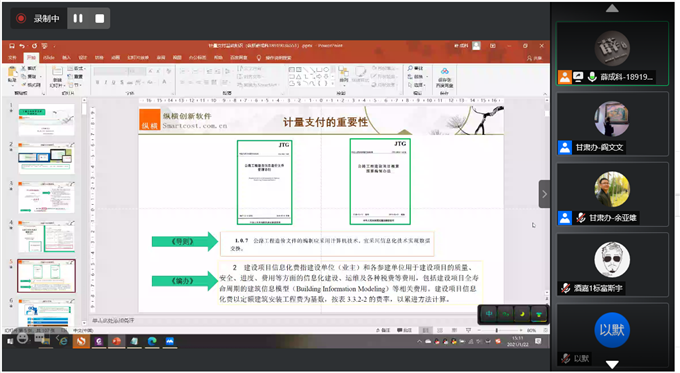Click the undo arrow in title bar

(x=22, y=46)
